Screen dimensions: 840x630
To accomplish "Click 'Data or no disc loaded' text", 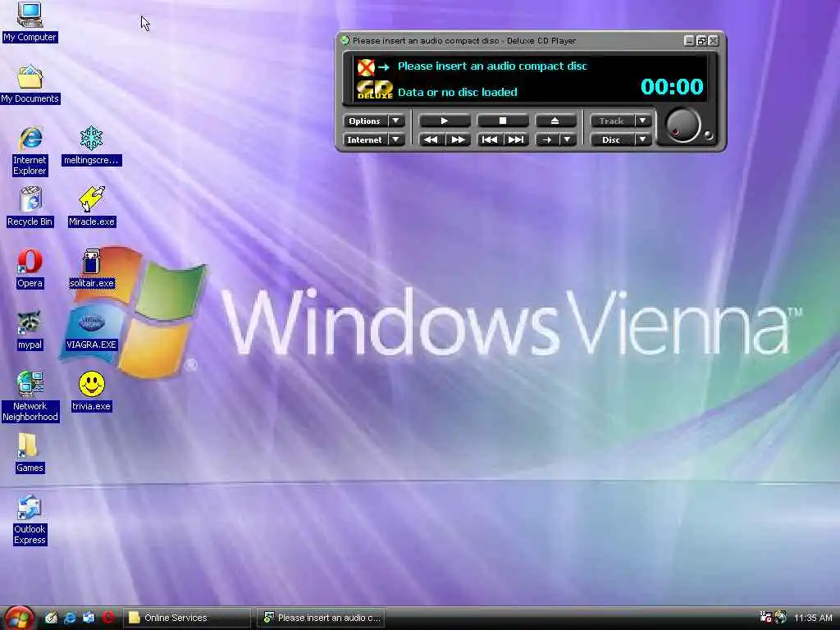I will click(x=458, y=92).
